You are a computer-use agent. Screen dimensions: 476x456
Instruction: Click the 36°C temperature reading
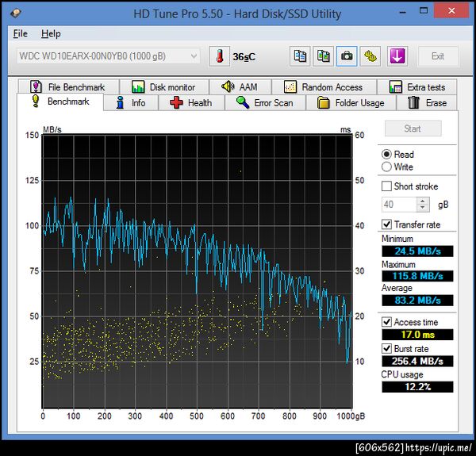(x=244, y=57)
